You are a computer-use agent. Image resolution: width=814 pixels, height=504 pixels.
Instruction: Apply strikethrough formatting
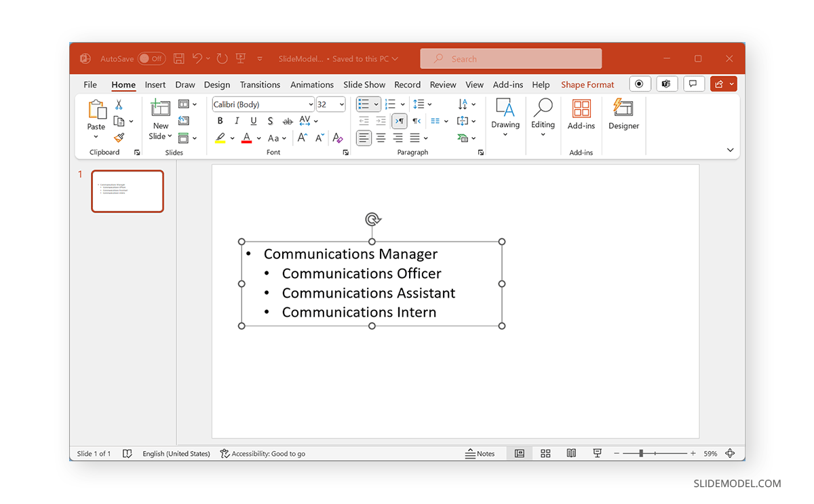tap(288, 121)
